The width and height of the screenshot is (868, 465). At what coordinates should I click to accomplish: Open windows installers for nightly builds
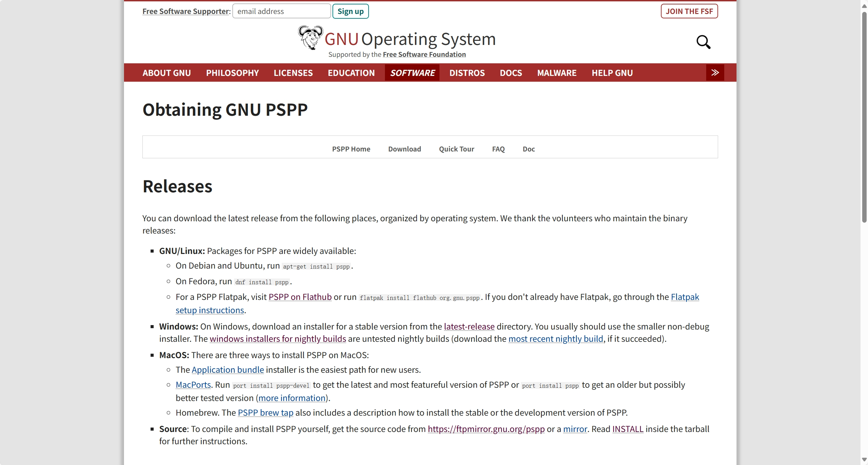[x=278, y=339]
